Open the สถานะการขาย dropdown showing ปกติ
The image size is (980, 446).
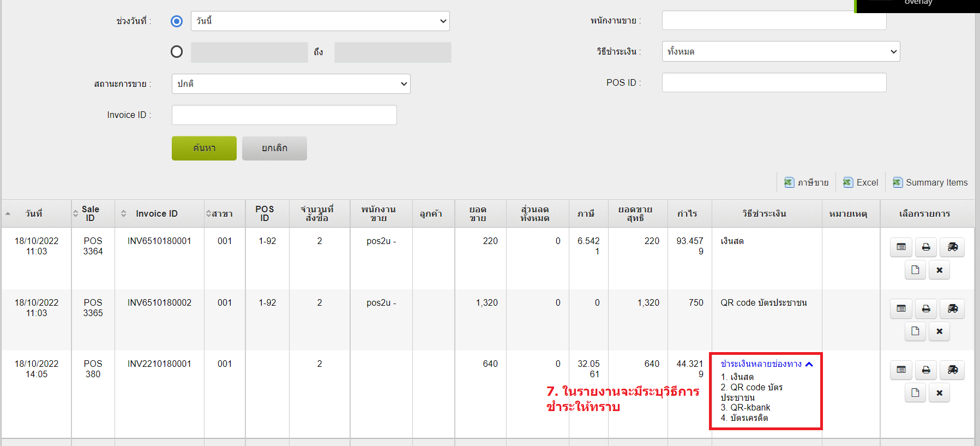pyautogui.click(x=291, y=84)
